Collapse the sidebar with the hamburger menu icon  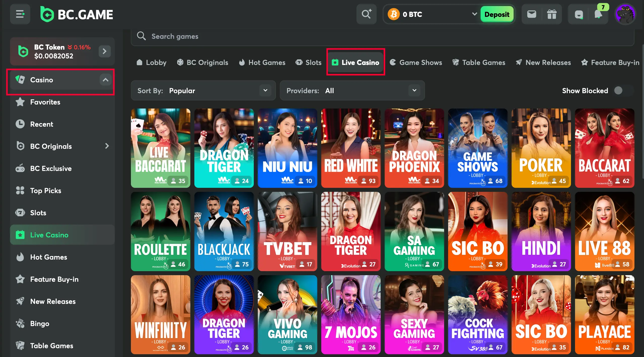(20, 14)
